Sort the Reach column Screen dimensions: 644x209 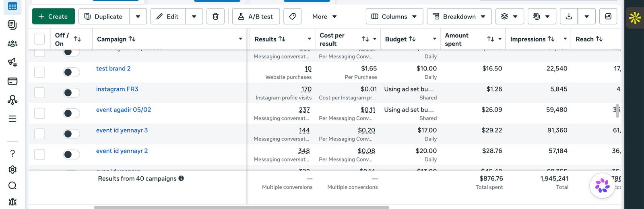tap(599, 39)
